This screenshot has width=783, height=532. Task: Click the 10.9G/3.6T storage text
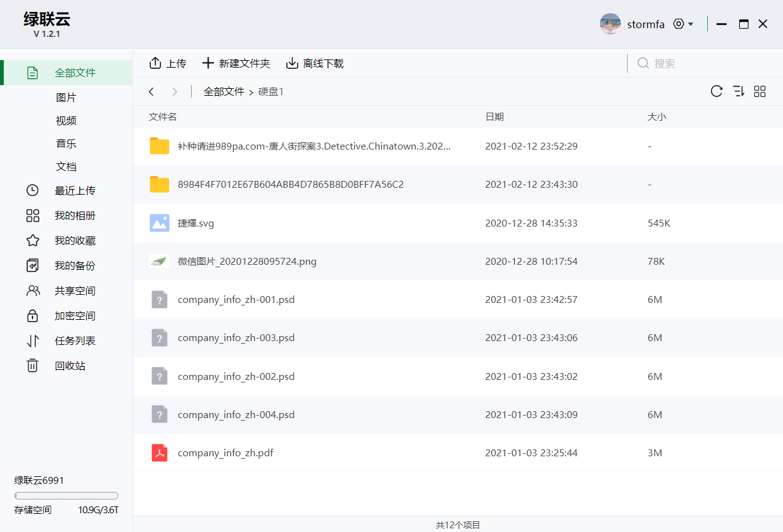(98, 510)
